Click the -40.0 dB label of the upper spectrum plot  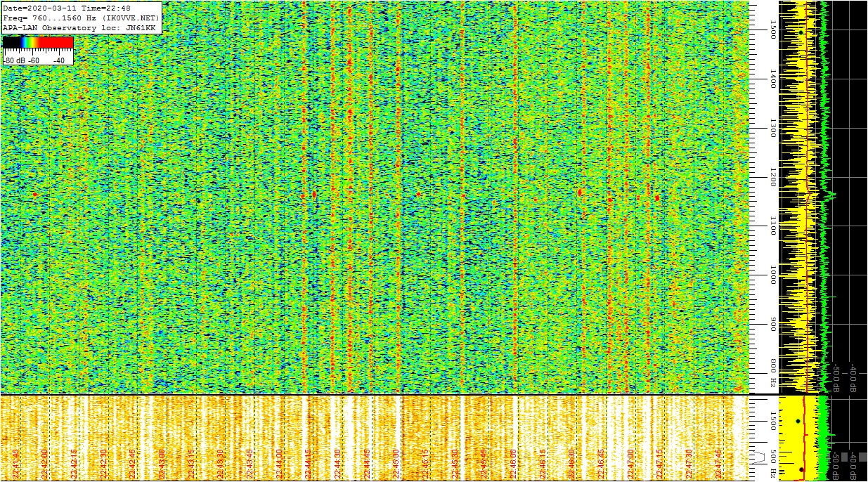click(853, 378)
